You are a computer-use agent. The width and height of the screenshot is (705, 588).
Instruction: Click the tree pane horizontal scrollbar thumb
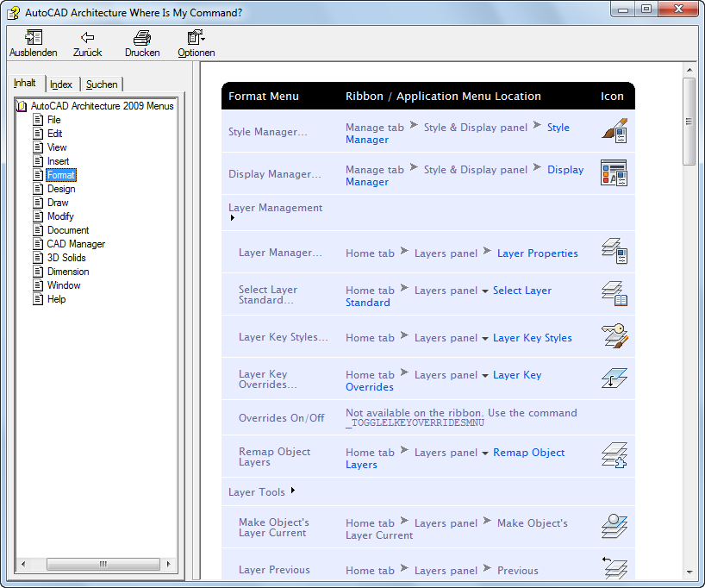click(x=103, y=564)
